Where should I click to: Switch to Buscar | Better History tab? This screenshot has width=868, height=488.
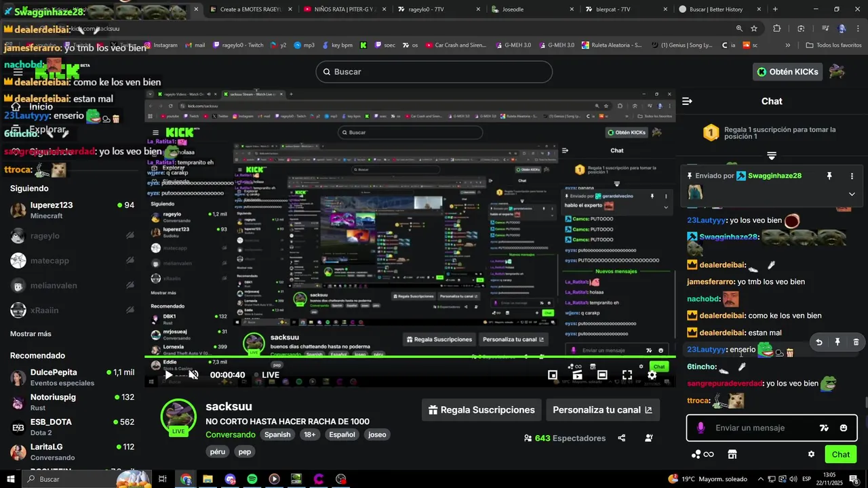720,9
